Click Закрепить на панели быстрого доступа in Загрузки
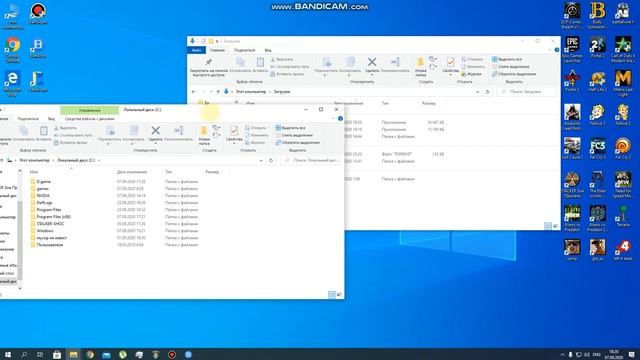The width and height of the screenshot is (640, 360). (x=209, y=67)
